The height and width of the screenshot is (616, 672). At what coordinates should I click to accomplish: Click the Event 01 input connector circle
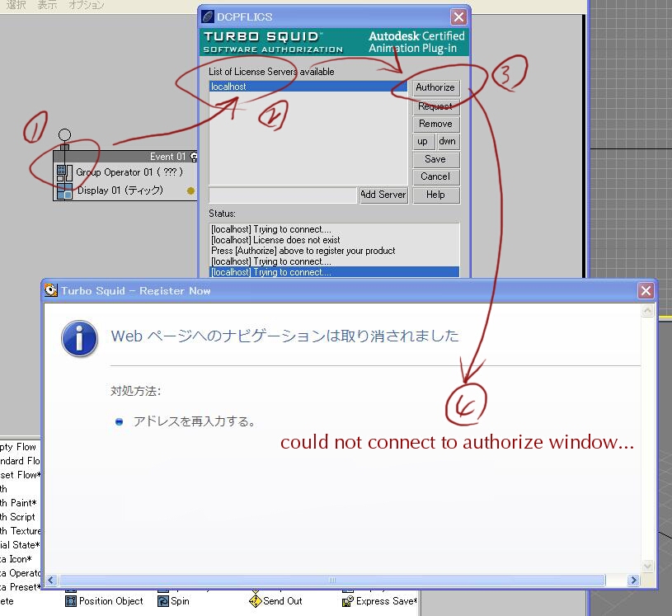coord(64,134)
